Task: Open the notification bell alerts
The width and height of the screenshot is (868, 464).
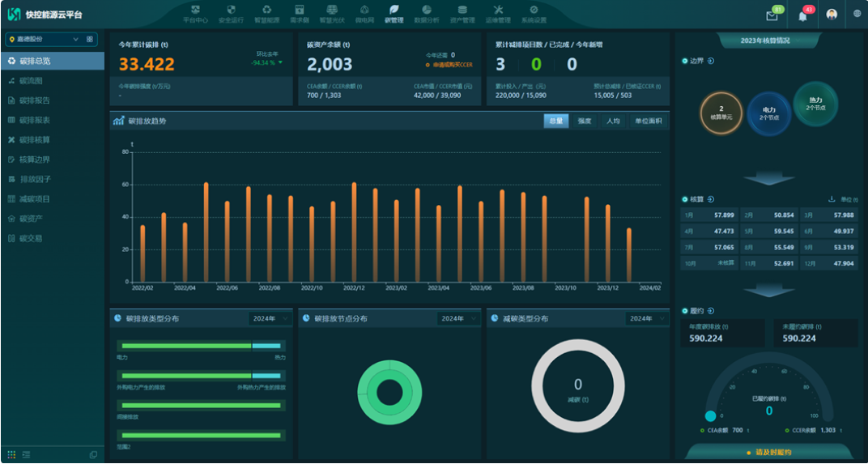Action: 802,16
